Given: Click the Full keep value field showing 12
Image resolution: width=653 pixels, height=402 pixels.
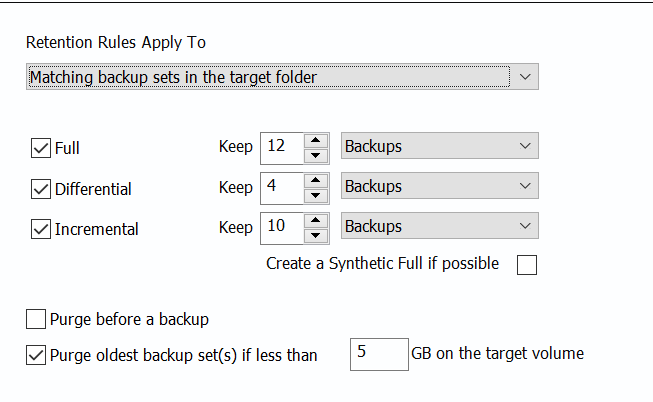Looking at the screenshot, I should [x=282, y=148].
